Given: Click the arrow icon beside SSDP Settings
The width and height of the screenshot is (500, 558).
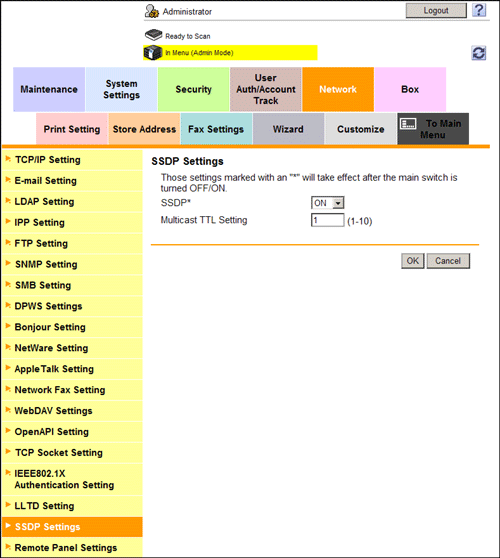Looking at the screenshot, I should pyautogui.click(x=8, y=526).
